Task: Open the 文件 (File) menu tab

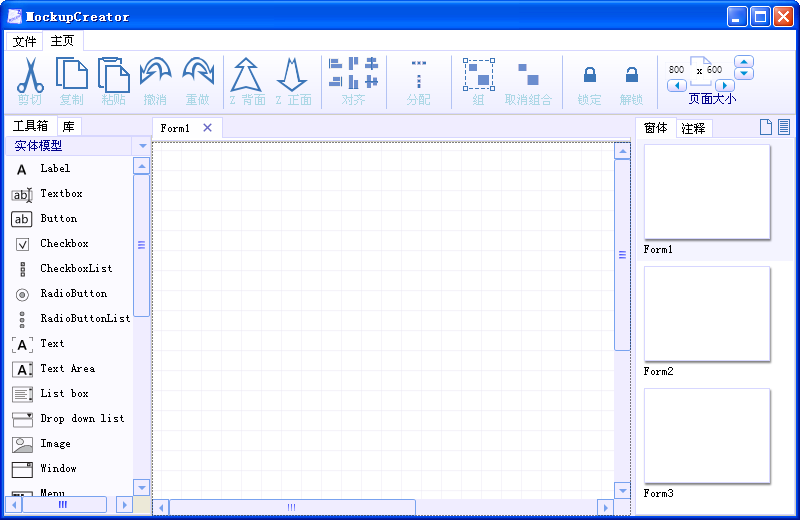Action: [24, 41]
